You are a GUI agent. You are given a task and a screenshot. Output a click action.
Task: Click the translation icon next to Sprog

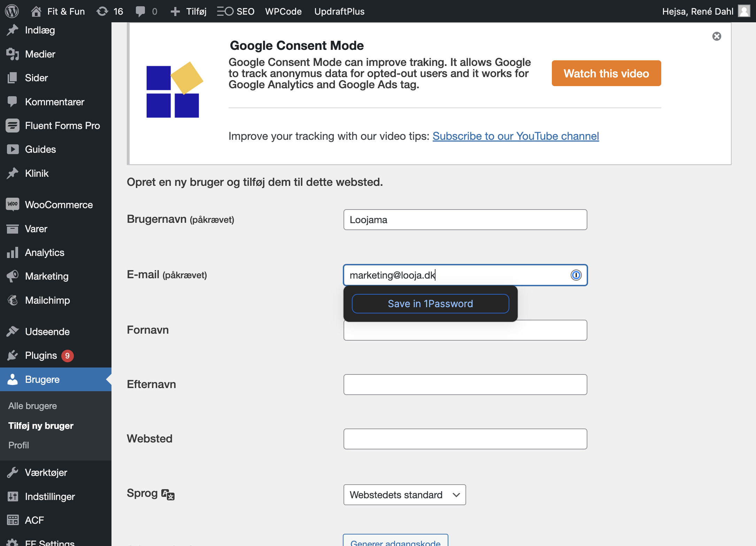[x=168, y=494]
